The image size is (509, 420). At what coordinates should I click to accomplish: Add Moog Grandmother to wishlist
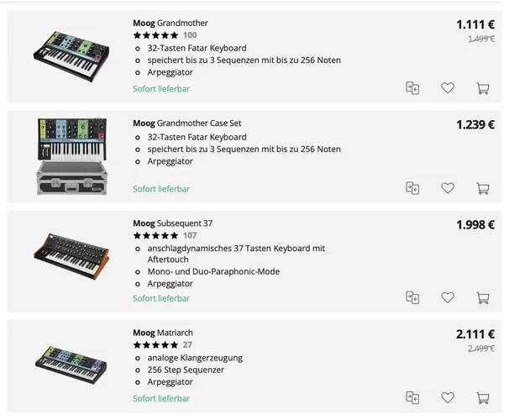point(448,88)
